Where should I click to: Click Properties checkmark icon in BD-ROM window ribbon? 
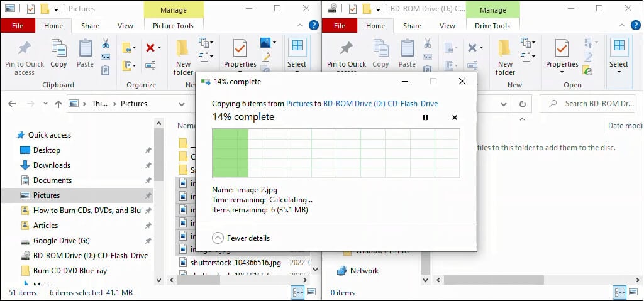click(562, 48)
